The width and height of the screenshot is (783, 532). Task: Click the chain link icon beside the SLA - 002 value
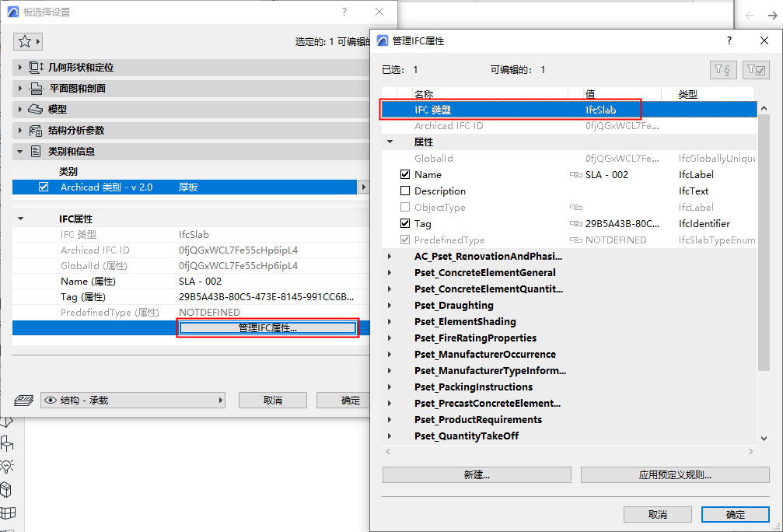click(575, 175)
